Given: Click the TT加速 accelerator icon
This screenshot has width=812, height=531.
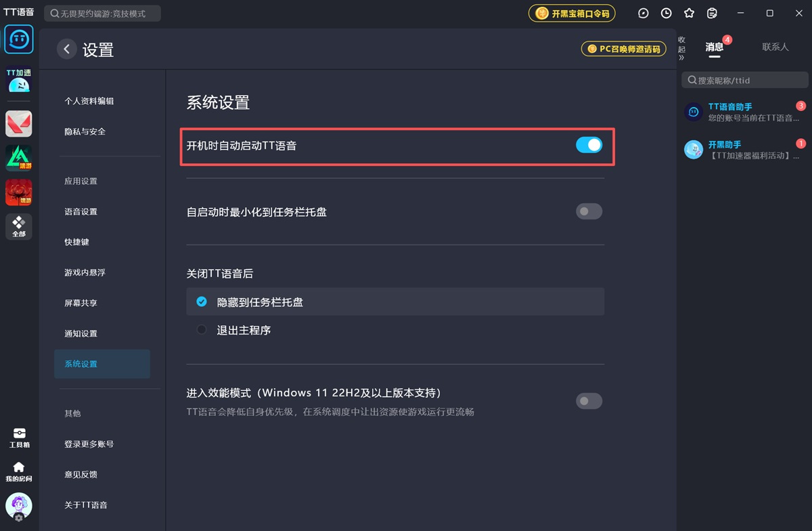Looking at the screenshot, I should [19, 81].
